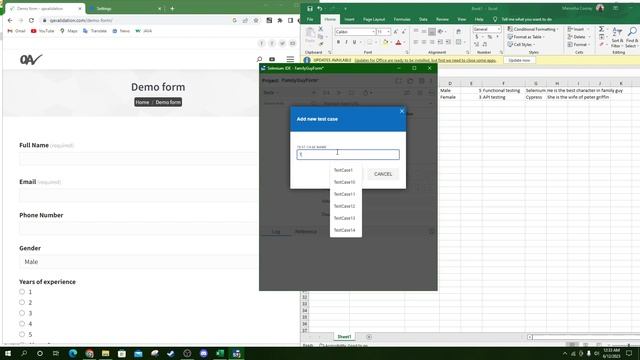Screen dimensions: 640x360
Task: Open the File menu in Excel
Action: (310, 19)
